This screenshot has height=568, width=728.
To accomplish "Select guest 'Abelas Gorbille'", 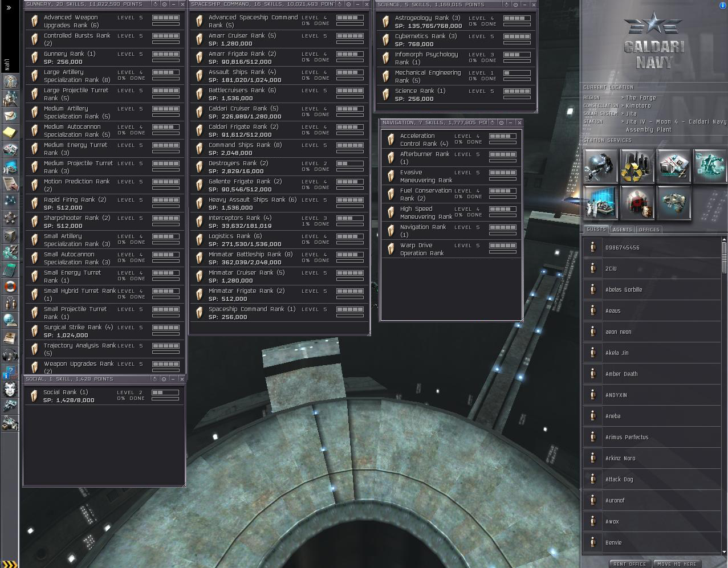I will coord(652,289).
